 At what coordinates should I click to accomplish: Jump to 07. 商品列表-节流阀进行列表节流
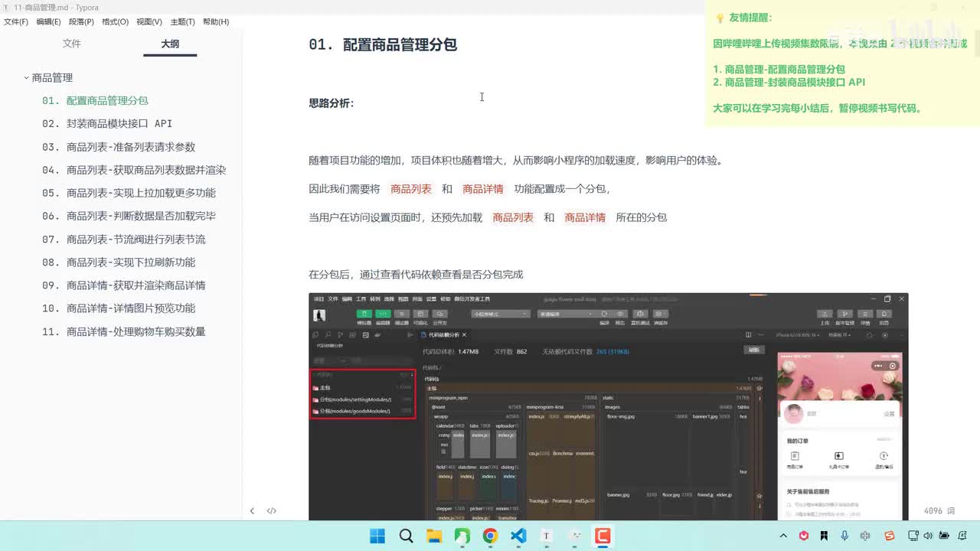pos(124,239)
